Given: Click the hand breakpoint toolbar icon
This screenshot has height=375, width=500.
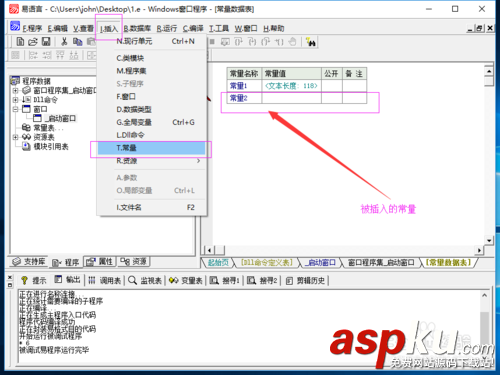Looking at the screenshot, I should (x=292, y=42).
